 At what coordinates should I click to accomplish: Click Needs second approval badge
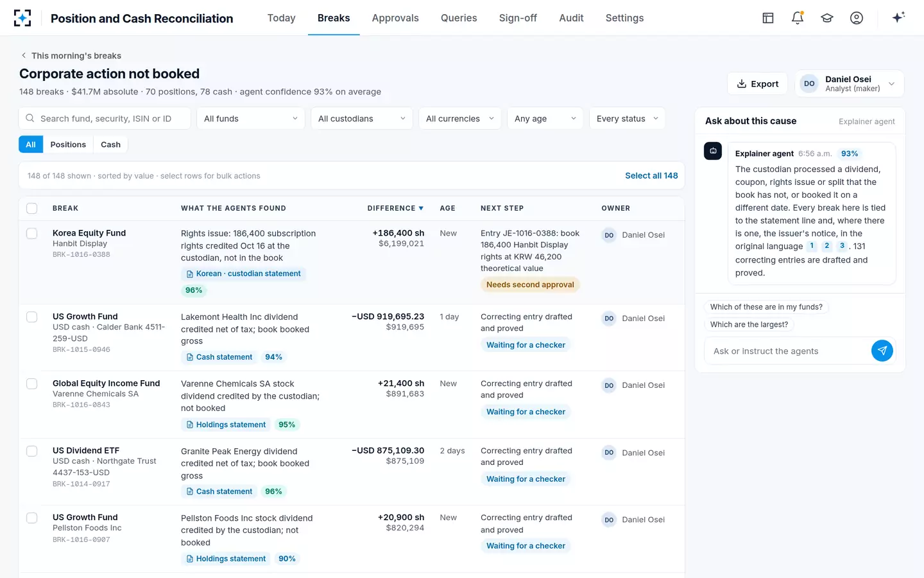[x=530, y=285]
